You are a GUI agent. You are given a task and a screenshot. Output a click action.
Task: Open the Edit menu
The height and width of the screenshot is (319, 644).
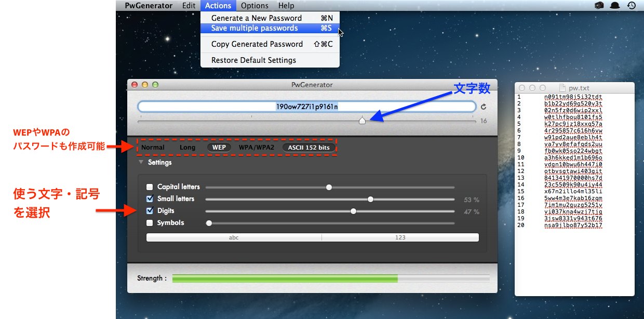(x=189, y=6)
